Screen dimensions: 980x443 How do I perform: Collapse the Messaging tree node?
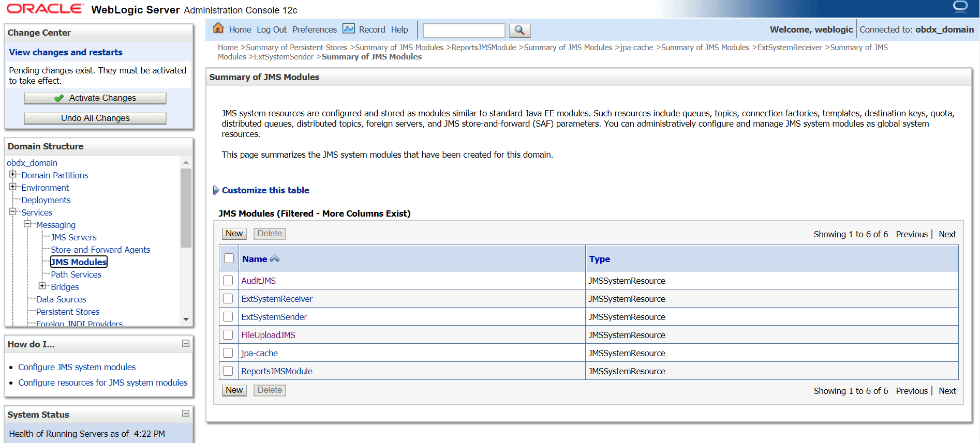(27, 224)
